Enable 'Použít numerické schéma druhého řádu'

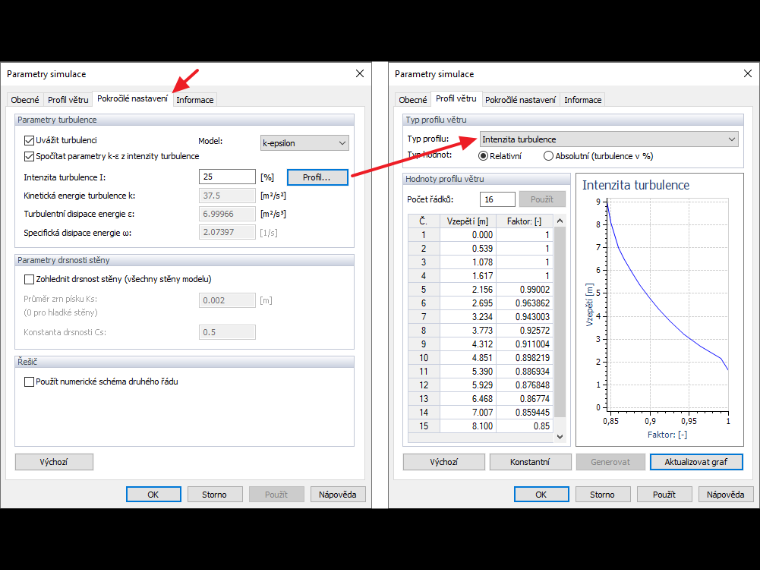[x=29, y=382]
